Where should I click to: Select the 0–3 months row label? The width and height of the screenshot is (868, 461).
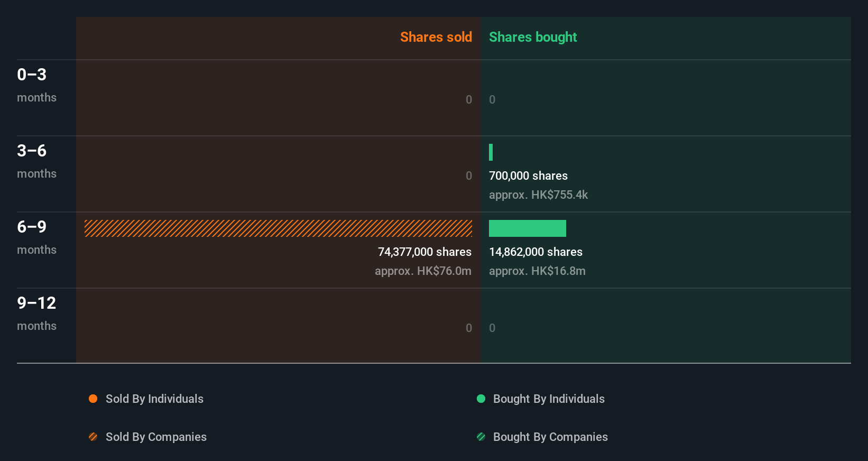[36, 85]
